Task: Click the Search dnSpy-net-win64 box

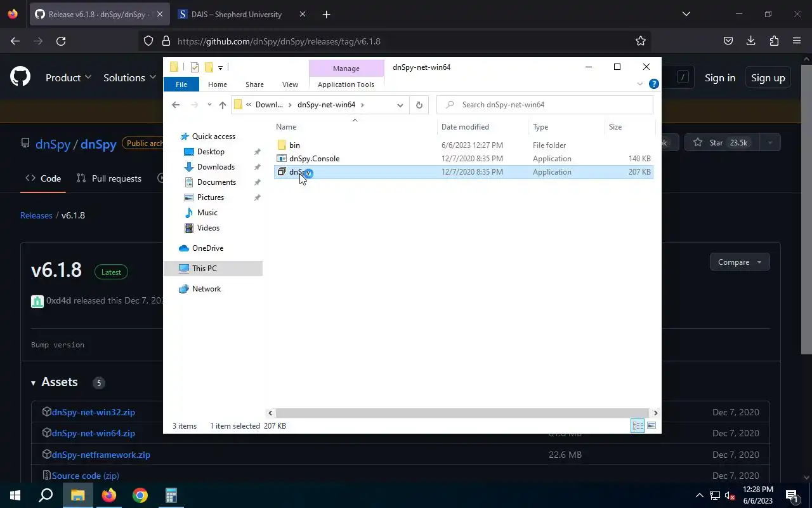Action: coord(545,105)
